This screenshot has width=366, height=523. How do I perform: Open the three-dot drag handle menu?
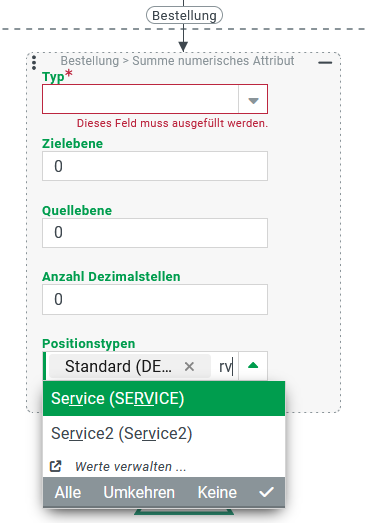[x=34, y=63]
